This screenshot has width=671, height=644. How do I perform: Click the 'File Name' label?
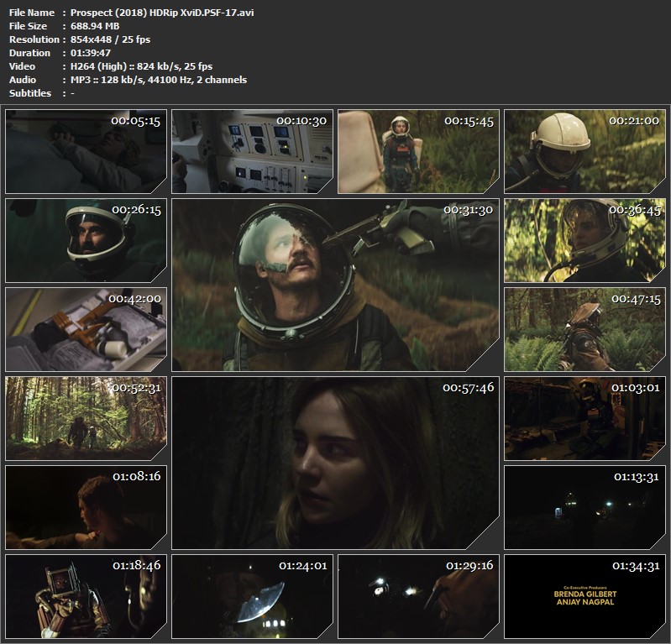click(32, 13)
